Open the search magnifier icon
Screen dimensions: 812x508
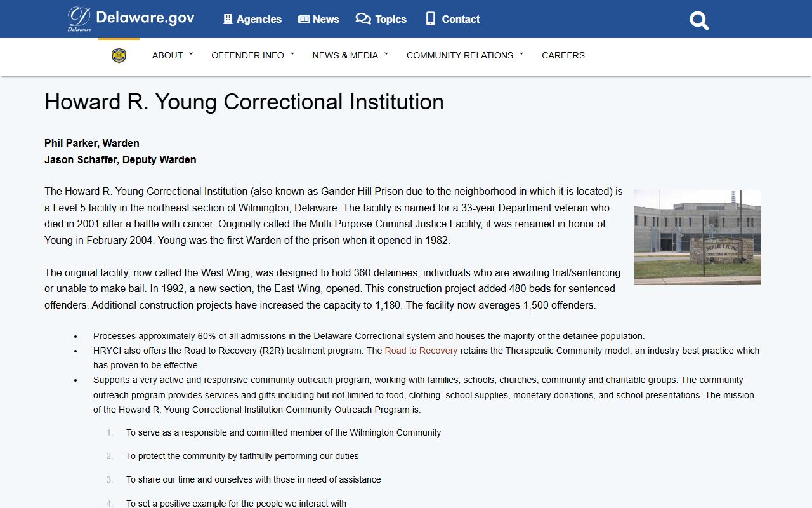699,20
